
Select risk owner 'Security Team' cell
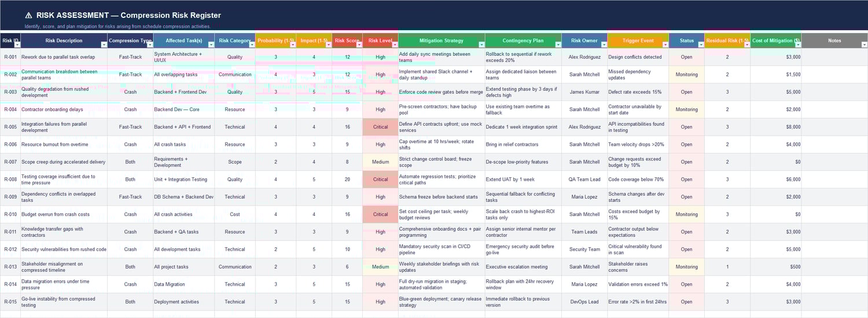(x=584, y=249)
